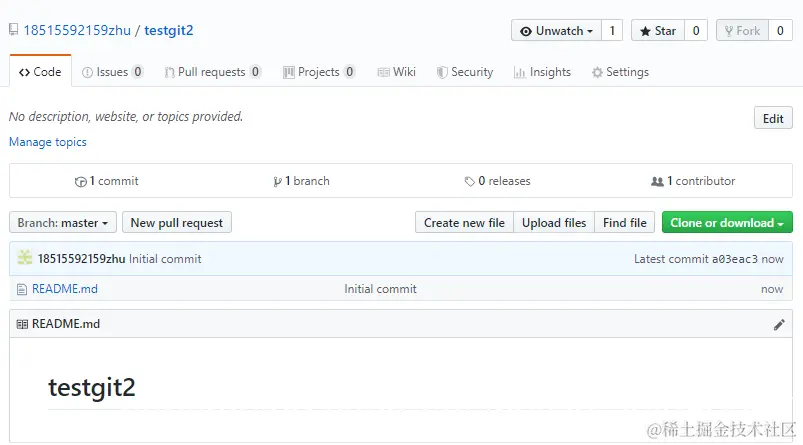Open commit hash a03eac3
Screen dimensions: 803x445
734,259
